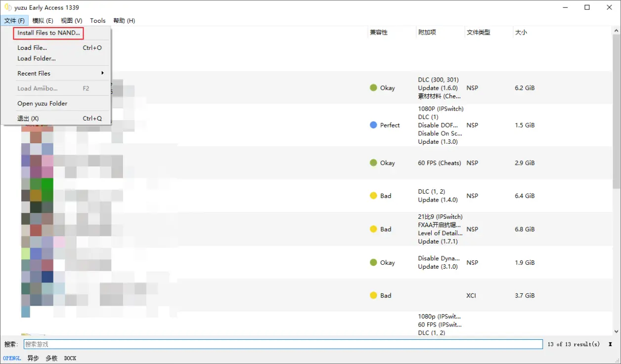Open the 文件 (F) menu

14,20
